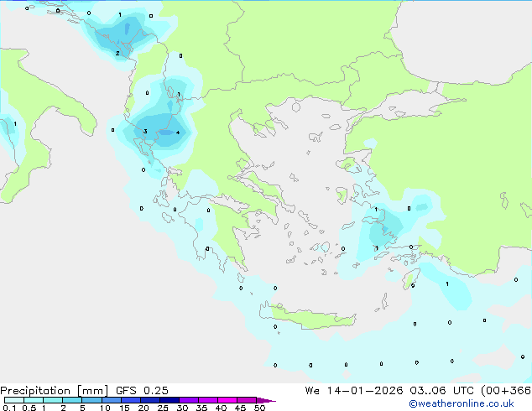532x411 pixels.
Task: Click the '2' precipitation value on the map
Action: (x=117, y=53)
